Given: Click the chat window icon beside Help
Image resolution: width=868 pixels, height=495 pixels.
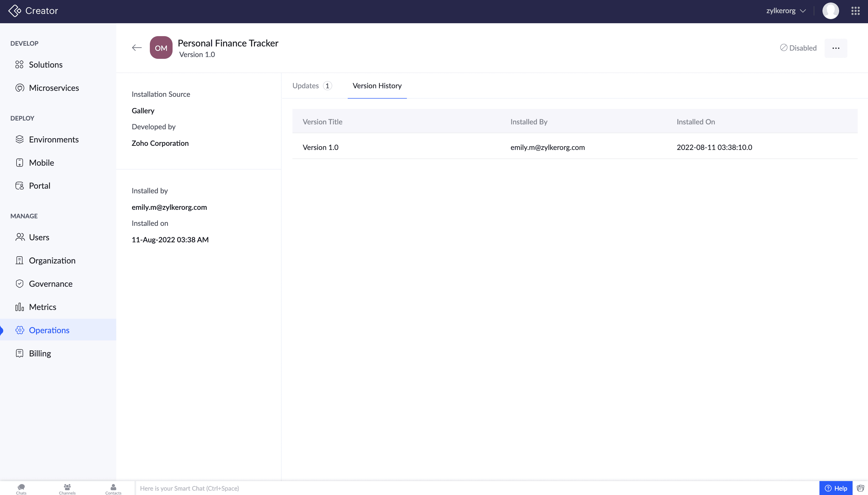Looking at the screenshot, I should click(860, 488).
